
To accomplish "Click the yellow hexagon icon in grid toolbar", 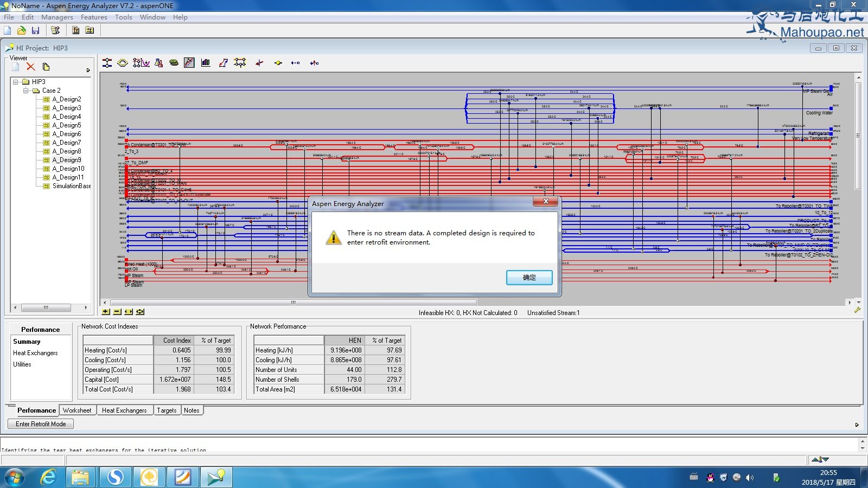I will (x=123, y=63).
